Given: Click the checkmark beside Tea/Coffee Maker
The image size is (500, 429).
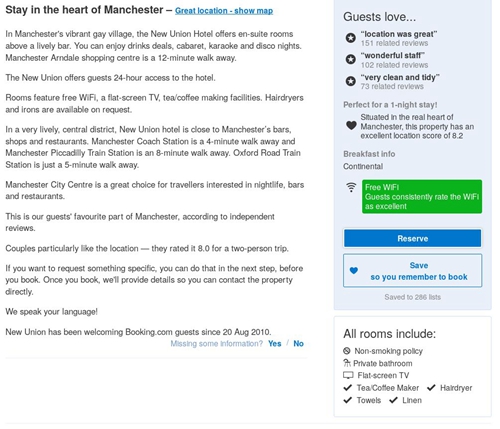Looking at the screenshot, I should point(348,388).
